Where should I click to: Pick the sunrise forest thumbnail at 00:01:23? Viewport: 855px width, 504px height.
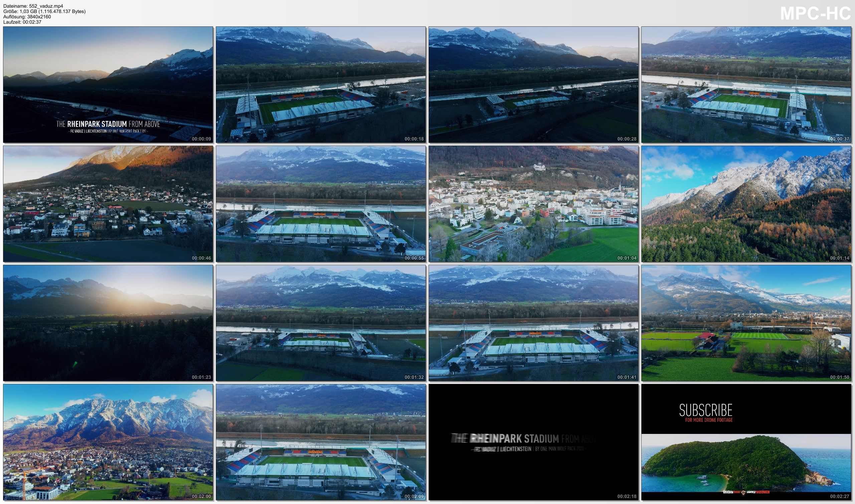[108, 323]
